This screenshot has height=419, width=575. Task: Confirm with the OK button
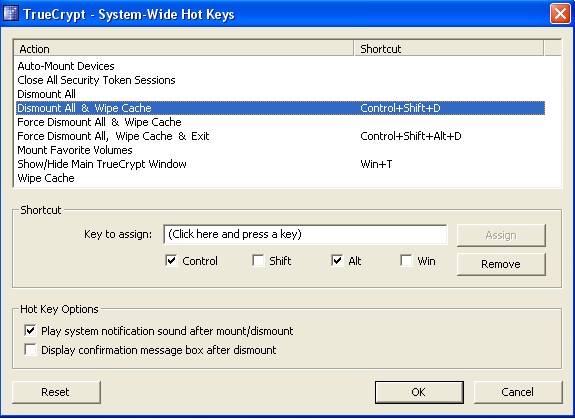pos(419,392)
